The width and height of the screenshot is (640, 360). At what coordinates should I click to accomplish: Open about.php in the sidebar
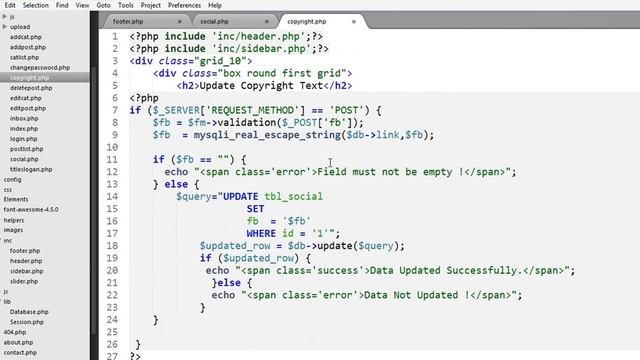pos(18,342)
